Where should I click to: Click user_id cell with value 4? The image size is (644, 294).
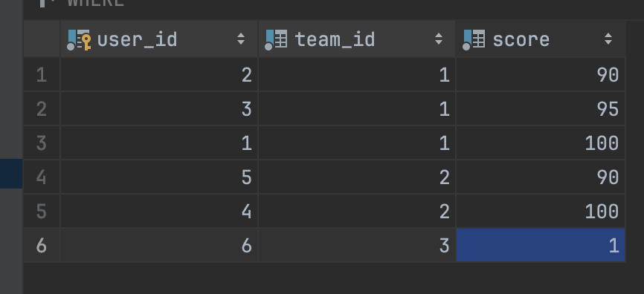point(159,211)
